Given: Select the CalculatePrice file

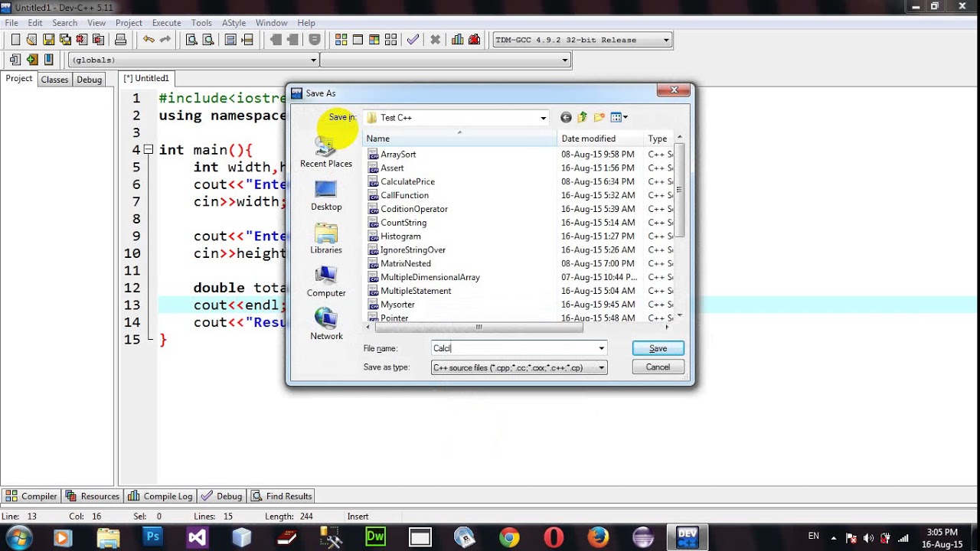Looking at the screenshot, I should click(407, 181).
